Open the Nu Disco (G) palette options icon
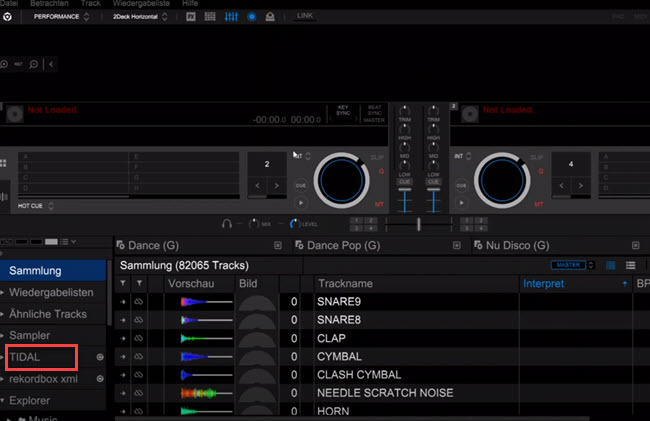The width and height of the screenshot is (650, 421). 635,245
